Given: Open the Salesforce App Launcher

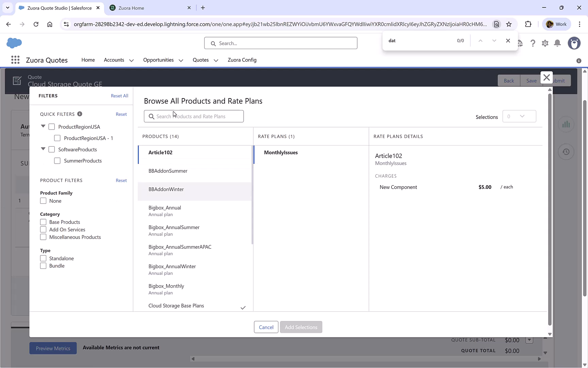Looking at the screenshot, I should 15,60.
